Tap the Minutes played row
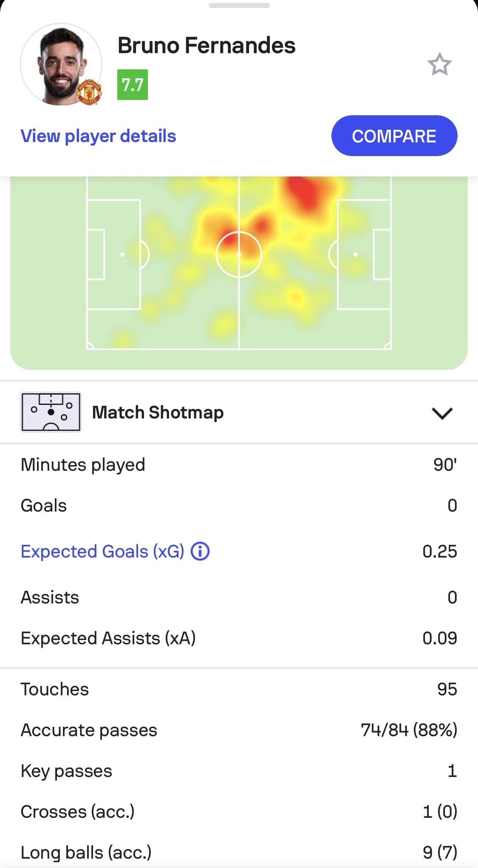Image resolution: width=478 pixels, height=868 pixels. [x=239, y=464]
